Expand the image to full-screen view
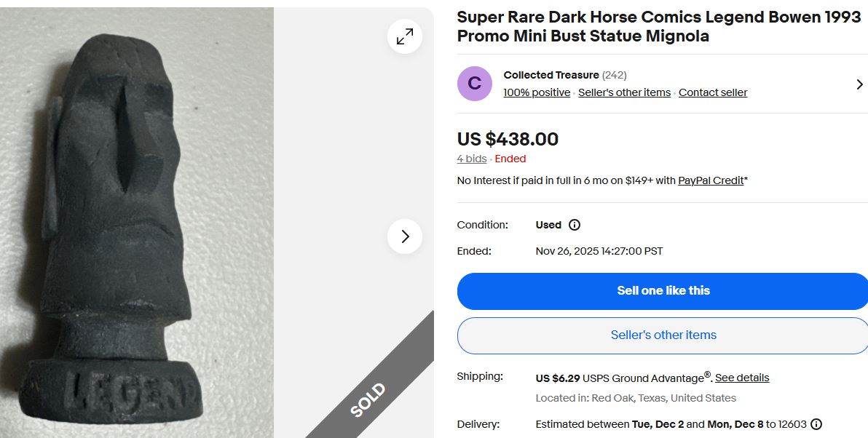Screen dimensions: 868x438 click(405, 36)
